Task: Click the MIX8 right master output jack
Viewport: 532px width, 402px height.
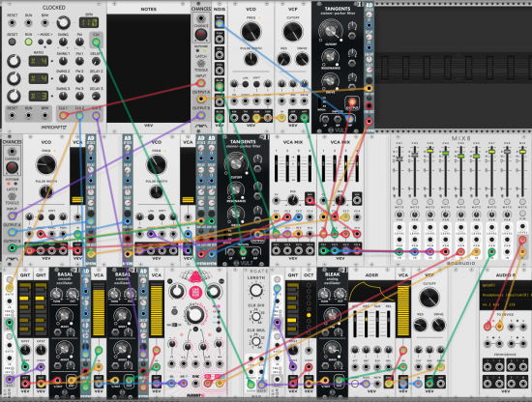Action: pyautogui.click(x=522, y=252)
